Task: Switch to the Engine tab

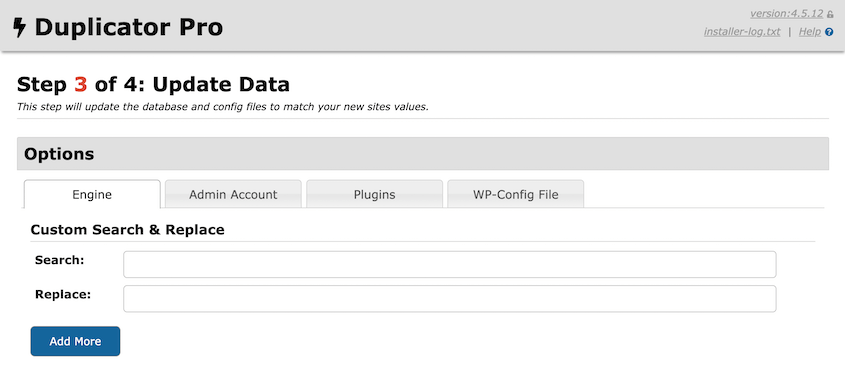Action: tap(92, 195)
